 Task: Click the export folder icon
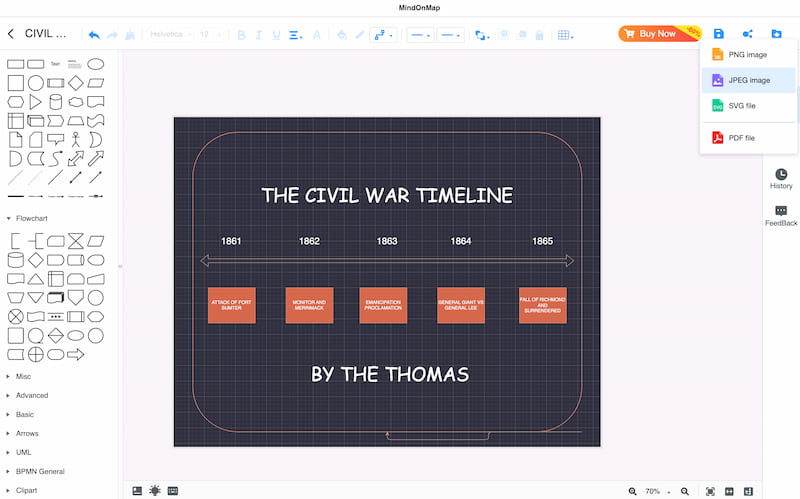(x=777, y=34)
